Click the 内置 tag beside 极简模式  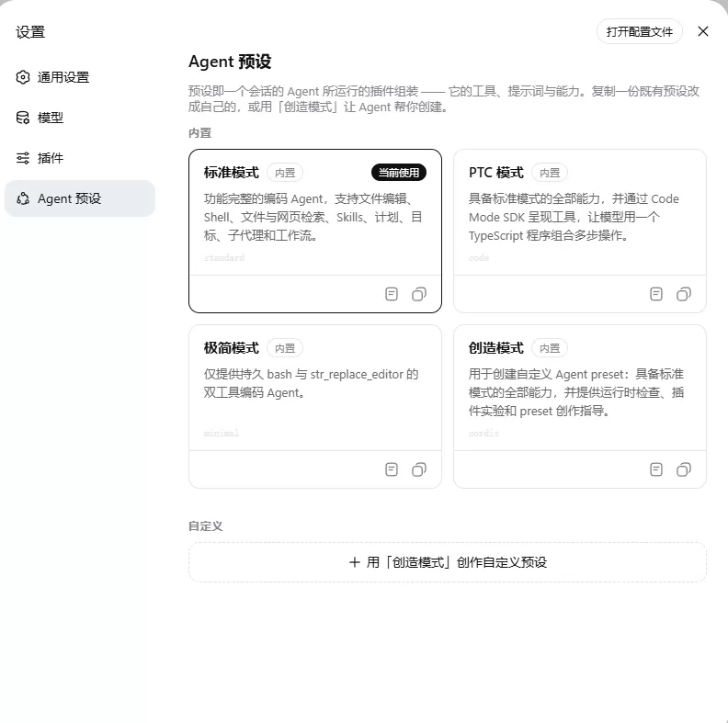(x=285, y=348)
